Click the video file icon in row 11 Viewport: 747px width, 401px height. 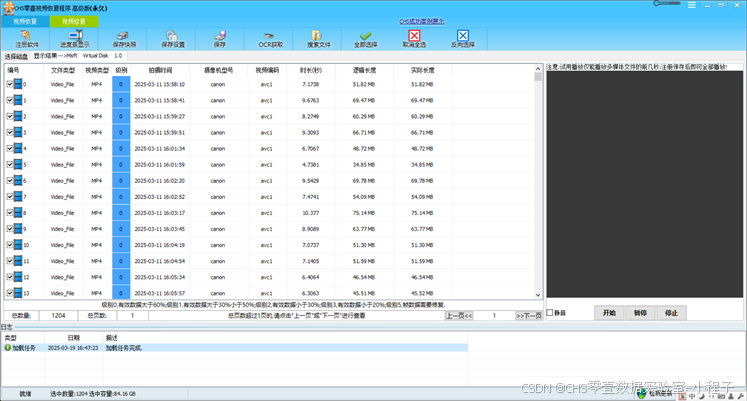(18, 261)
